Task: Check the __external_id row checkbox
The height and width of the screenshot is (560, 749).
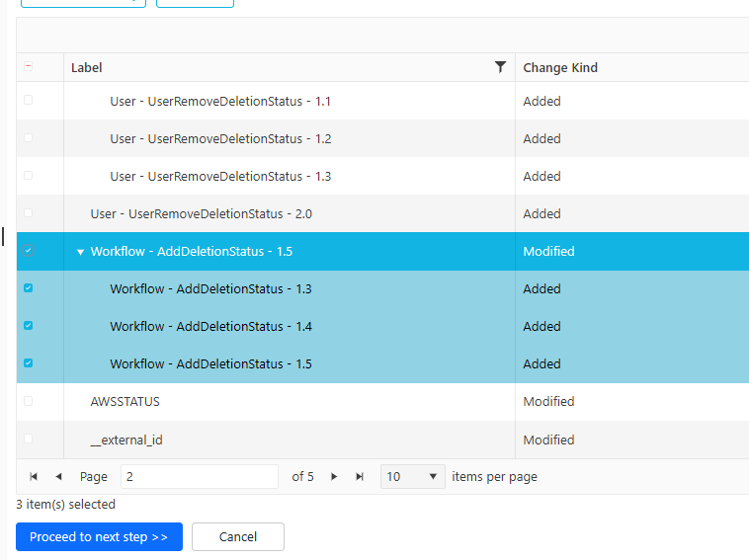Action: coord(28,439)
